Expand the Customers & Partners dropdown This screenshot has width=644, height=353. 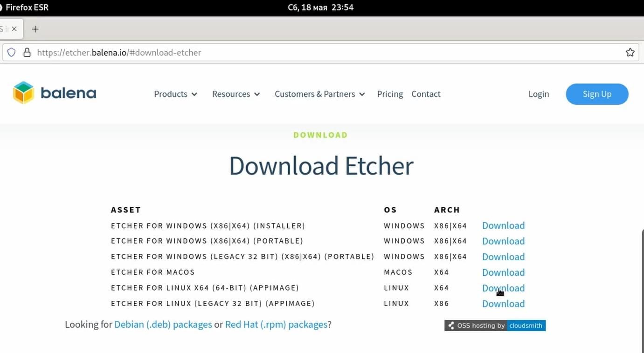320,94
